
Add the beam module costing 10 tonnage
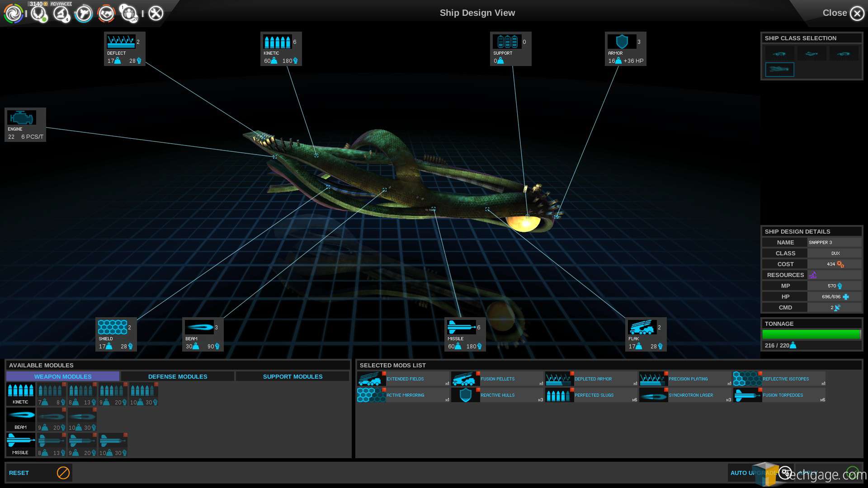click(x=82, y=419)
